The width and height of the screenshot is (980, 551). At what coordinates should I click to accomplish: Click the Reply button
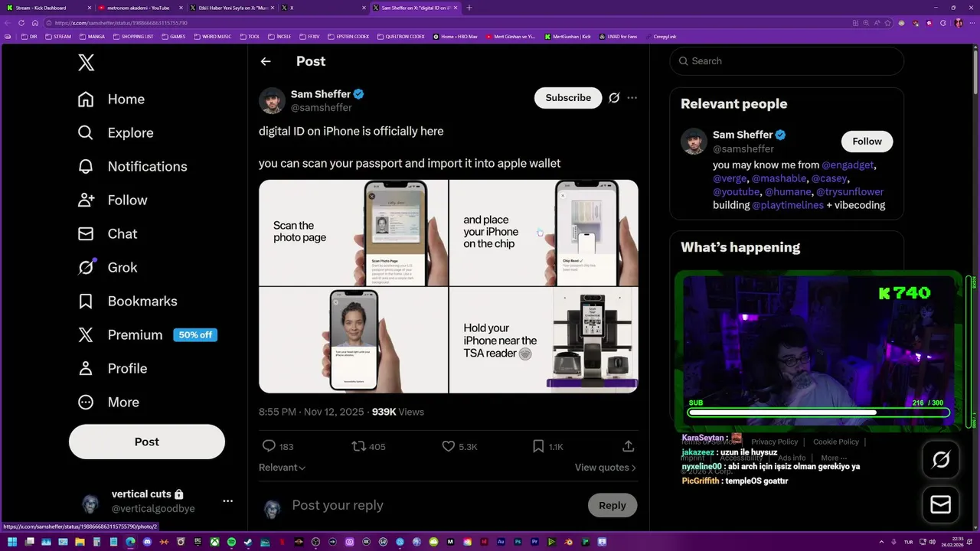(x=612, y=505)
